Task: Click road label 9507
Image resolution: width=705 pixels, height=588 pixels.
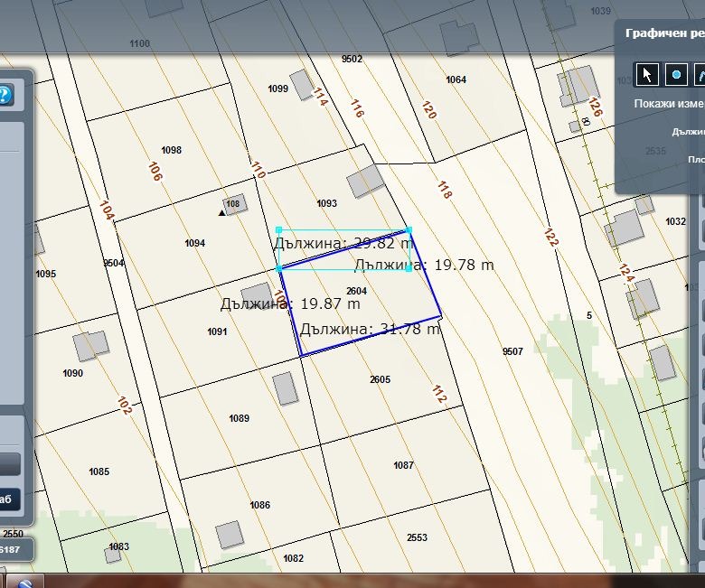Action: (512, 351)
